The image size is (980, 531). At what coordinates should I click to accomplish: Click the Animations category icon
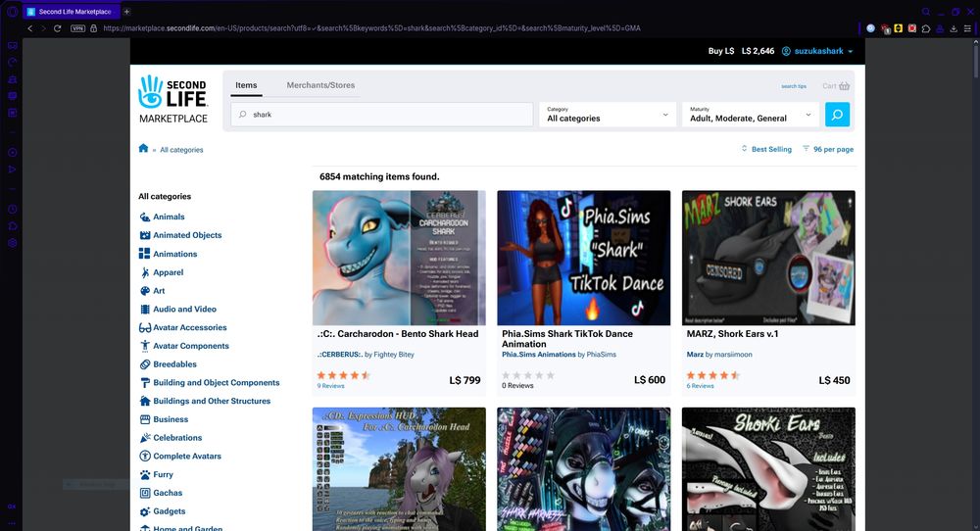click(x=144, y=254)
